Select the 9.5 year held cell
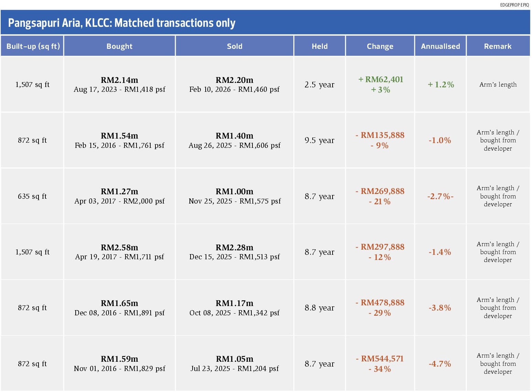This screenshot has height=392, width=532. point(319,140)
